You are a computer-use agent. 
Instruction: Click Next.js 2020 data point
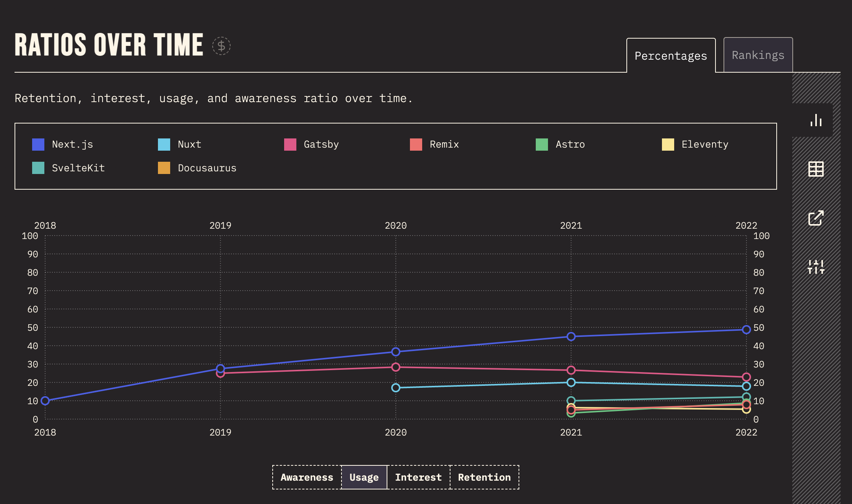pyautogui.click(x=396, y=352)
